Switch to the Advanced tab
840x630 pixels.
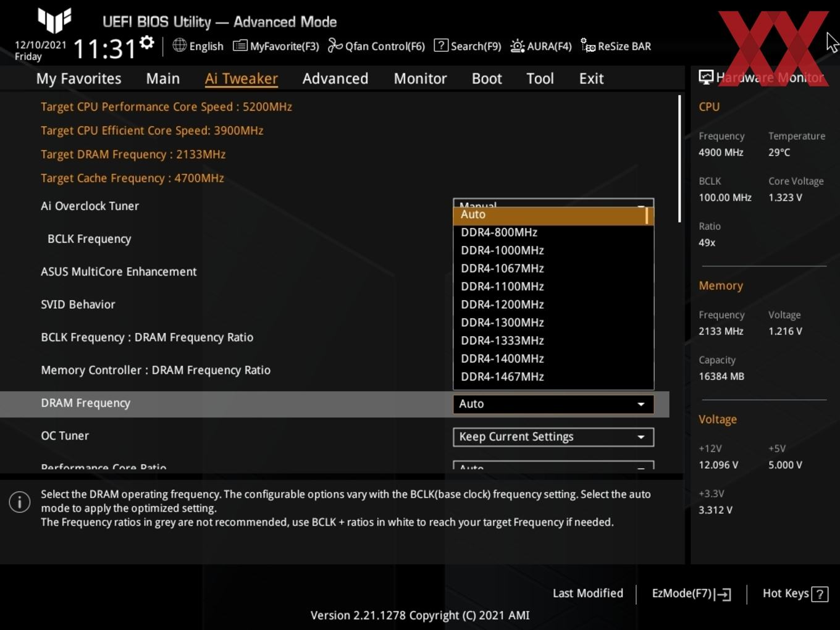(335, 78)
